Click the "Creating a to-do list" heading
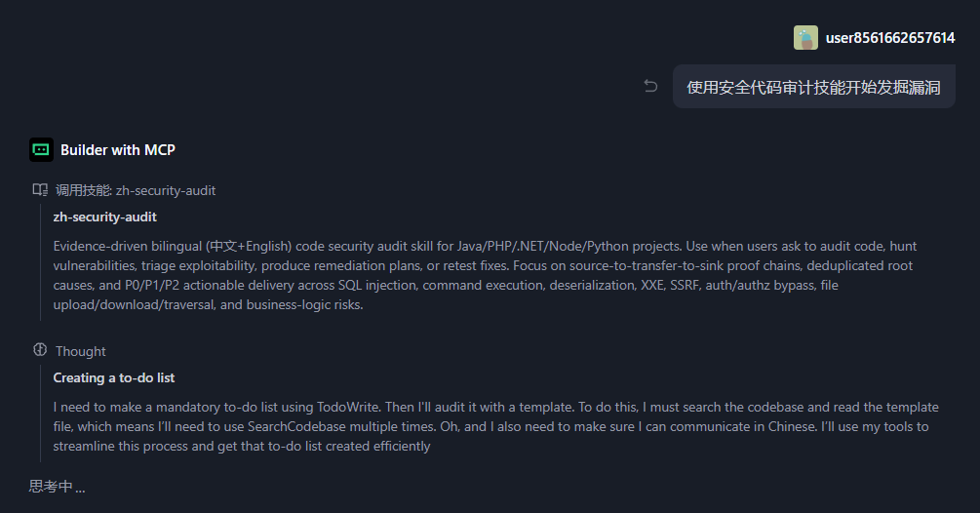This screenshot has height=513, width=980. 114,377
